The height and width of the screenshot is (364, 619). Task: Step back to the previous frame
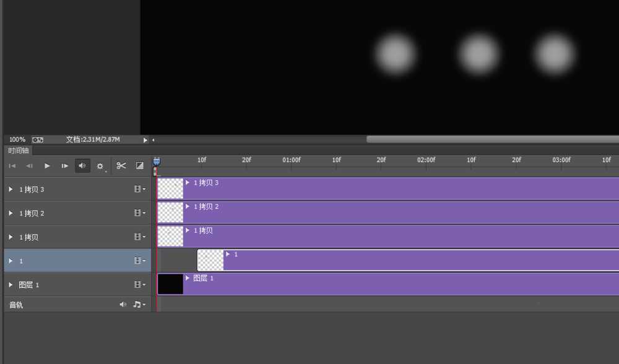pos(29,165)
